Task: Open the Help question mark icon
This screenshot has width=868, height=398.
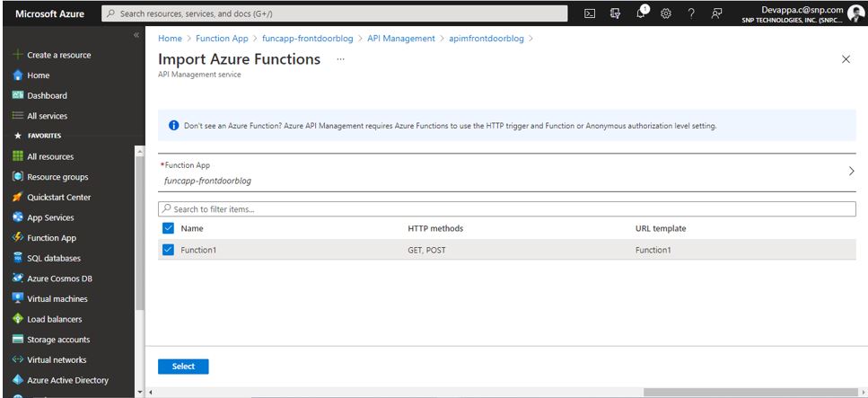Action: [691, 13]
